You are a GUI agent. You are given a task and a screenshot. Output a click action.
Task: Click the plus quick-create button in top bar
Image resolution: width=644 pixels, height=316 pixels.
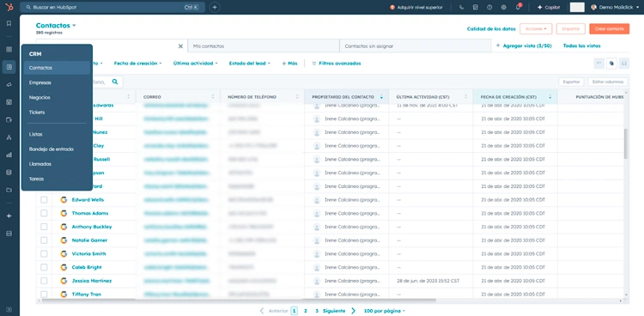pos(215,8)
